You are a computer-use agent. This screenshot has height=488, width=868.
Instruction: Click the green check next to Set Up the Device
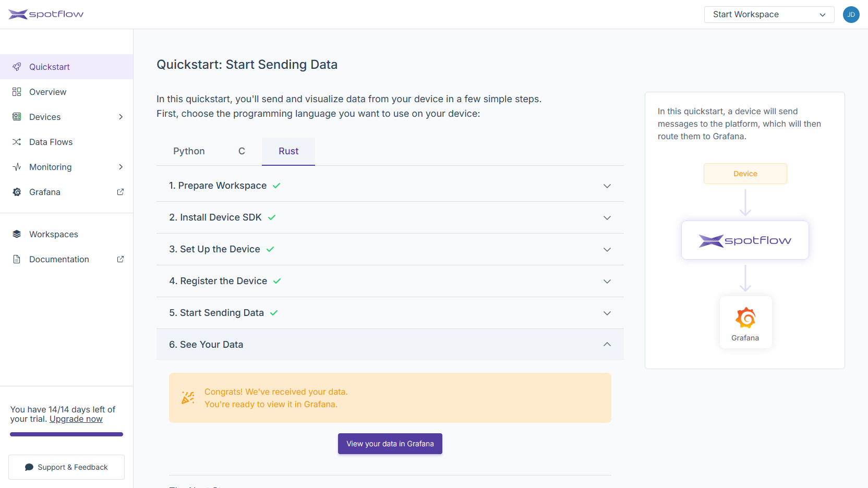[x=270, y=249]
